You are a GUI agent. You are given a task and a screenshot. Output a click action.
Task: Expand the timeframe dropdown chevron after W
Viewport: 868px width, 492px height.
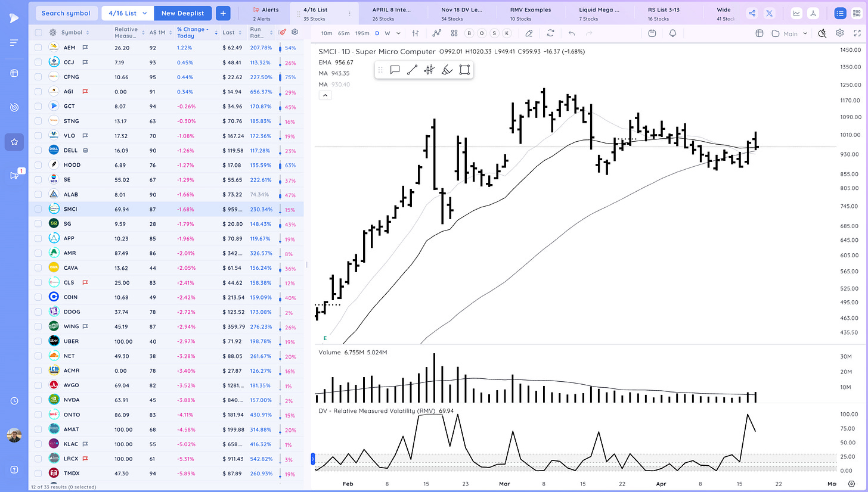tap(399, 33)
